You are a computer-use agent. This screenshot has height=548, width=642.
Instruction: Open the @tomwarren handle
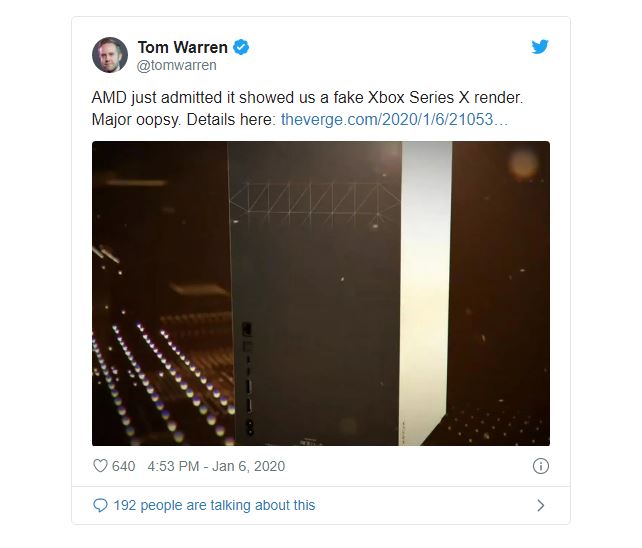[176, 66]
